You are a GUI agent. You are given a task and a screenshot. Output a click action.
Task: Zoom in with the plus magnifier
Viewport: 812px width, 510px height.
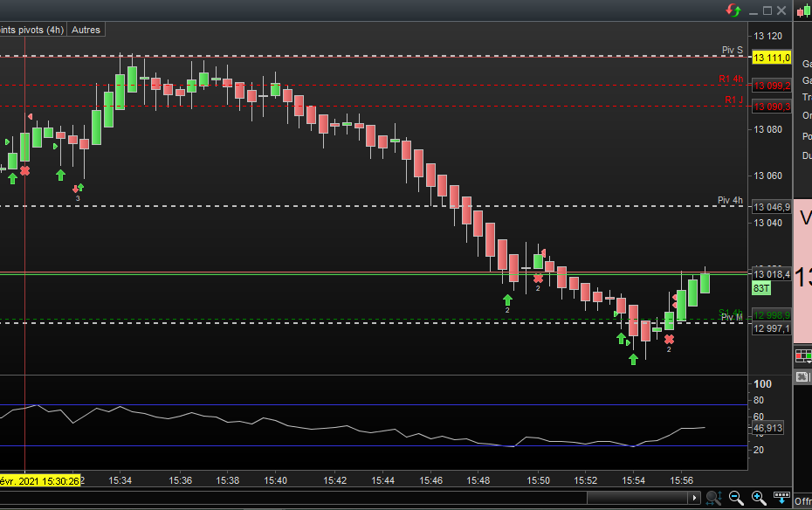point(759,498)
